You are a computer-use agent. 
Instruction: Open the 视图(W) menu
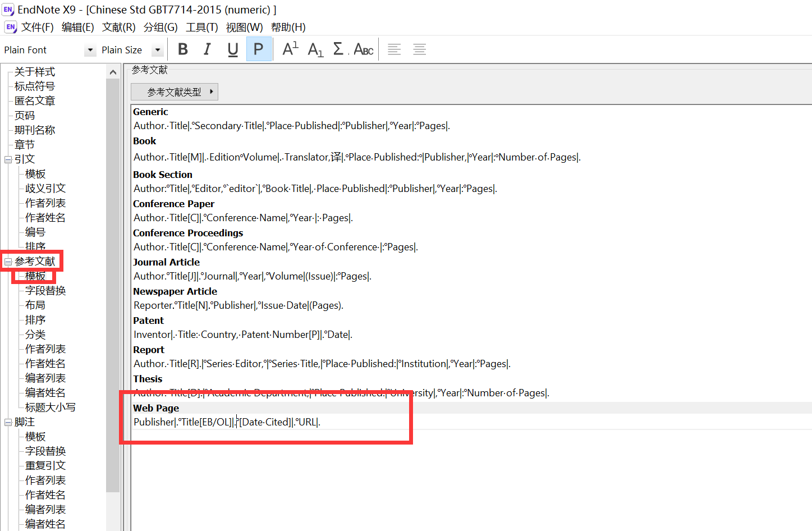[244, 28]
